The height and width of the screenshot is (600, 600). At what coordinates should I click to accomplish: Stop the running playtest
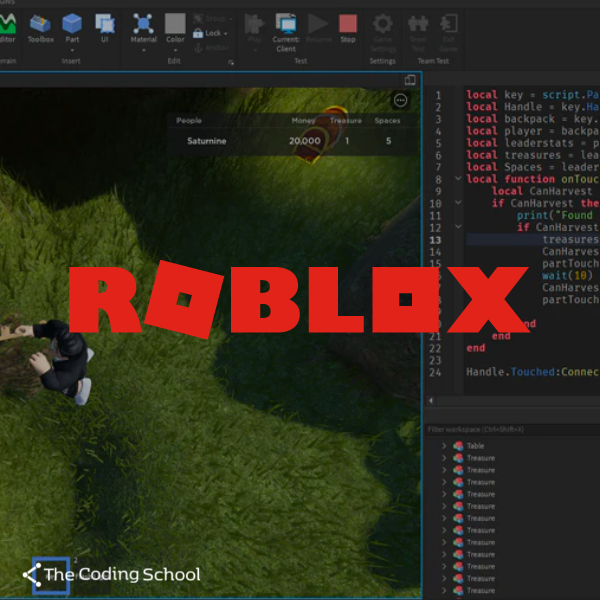pos(348,24)
